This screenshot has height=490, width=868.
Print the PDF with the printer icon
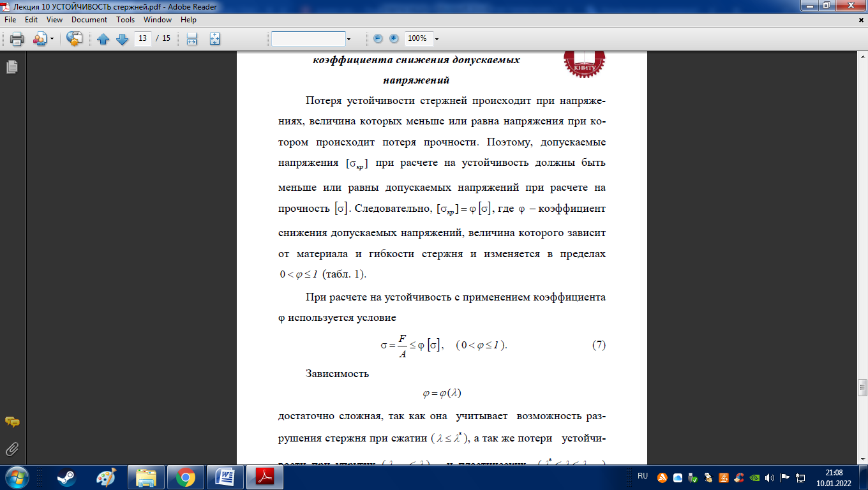click(x=17, y=39)
